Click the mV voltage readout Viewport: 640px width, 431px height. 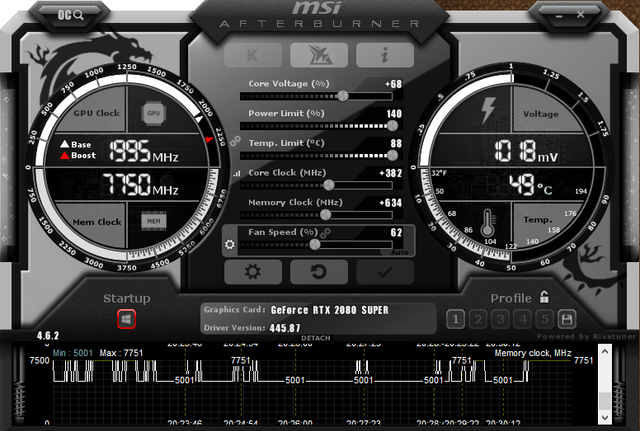tap(527, 151)
